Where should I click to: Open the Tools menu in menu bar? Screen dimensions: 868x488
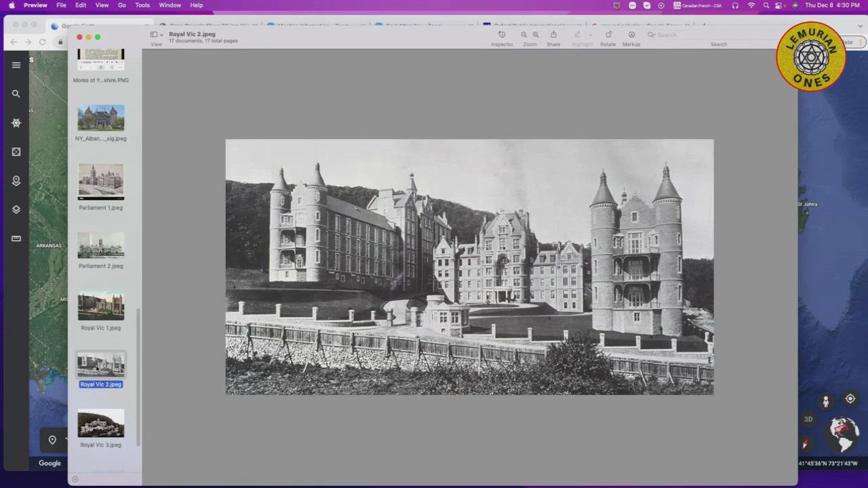point(142,5)
